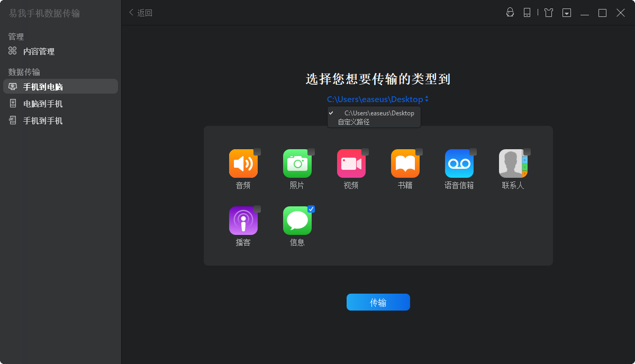
Task: Click the 信息 messages bubble icon
Action: coord(297,221)
